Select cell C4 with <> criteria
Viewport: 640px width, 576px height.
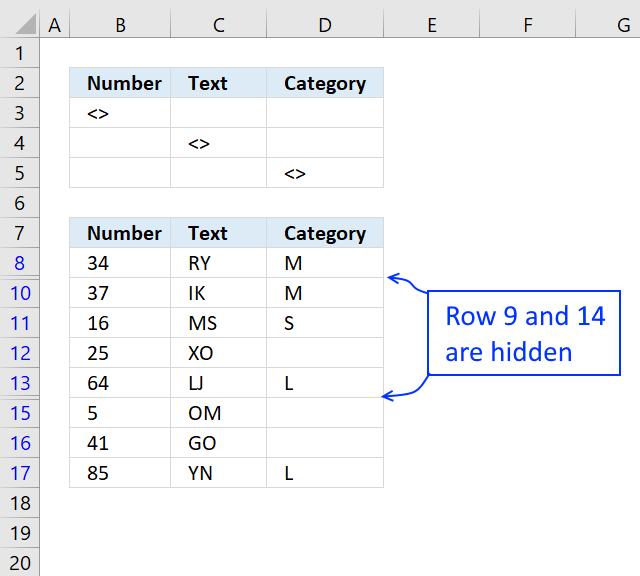[218, 143]
